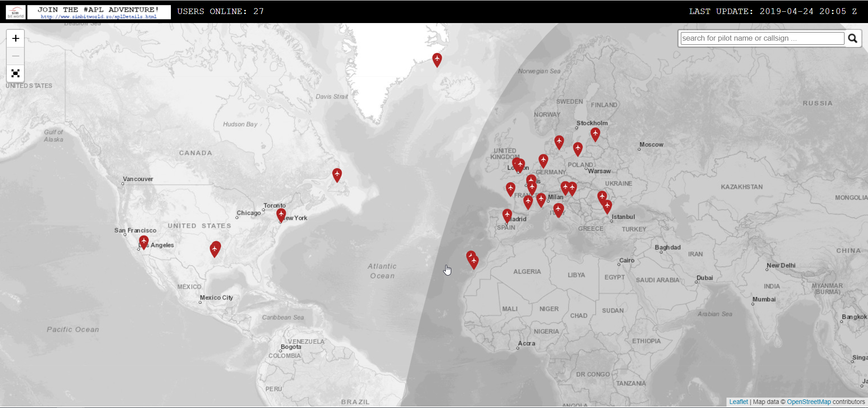This screenshot has width=868, height=408.
Task: Open the JOIN THE #APL ADVENTURE link
Action: click(x=99, y=12)
